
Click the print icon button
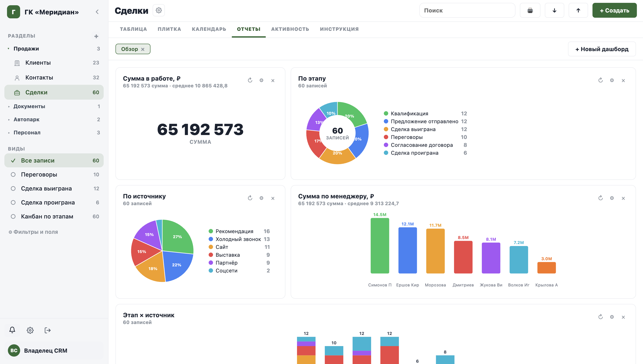(x=530, y=10)
